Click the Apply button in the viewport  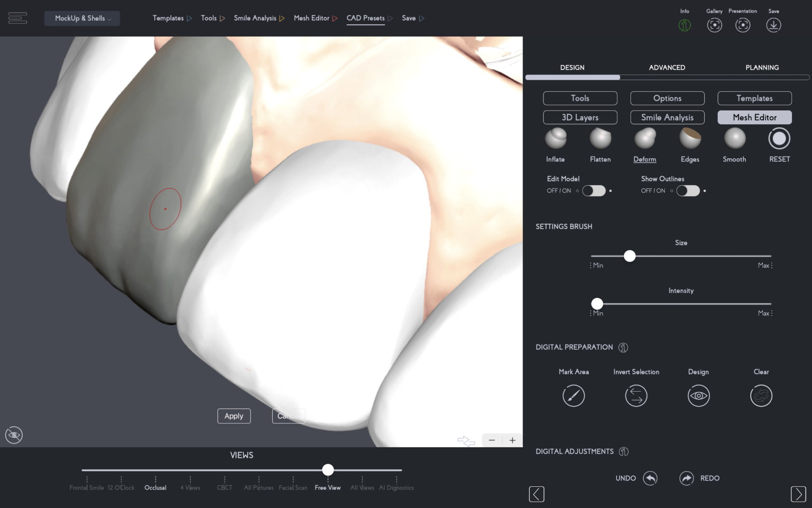(x=234, y=416)
